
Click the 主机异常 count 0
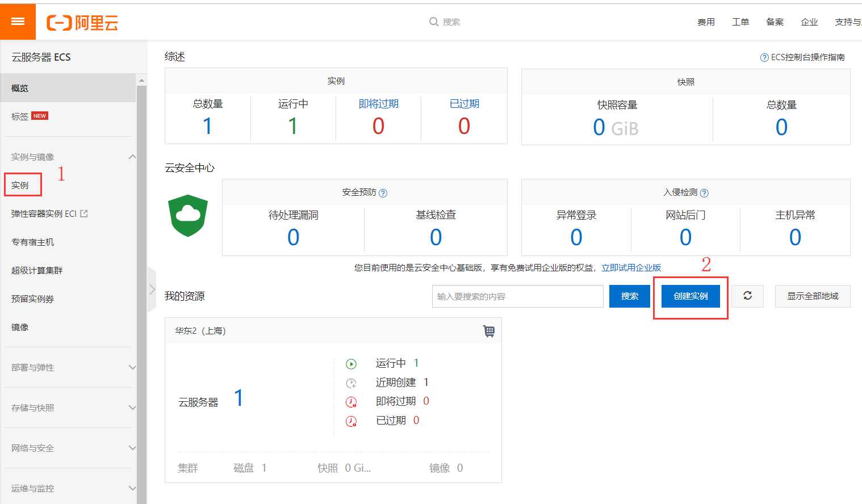coord(795,237)
